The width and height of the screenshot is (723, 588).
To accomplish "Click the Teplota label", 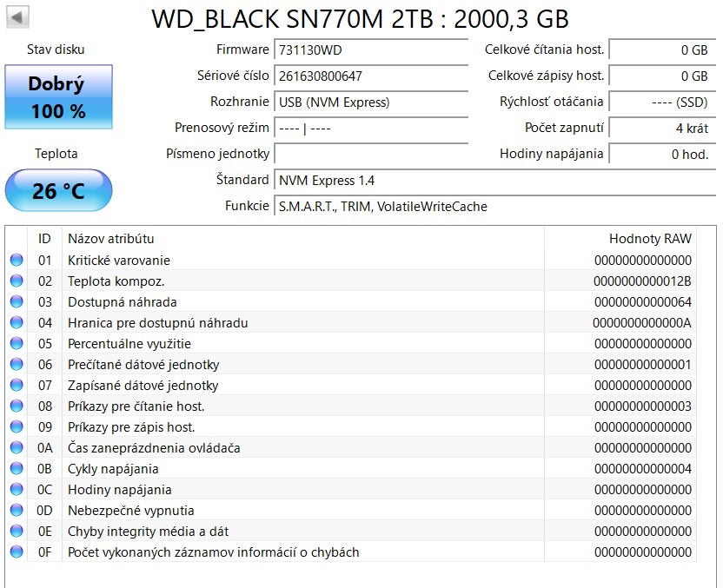I will pyautogui.click(x=56, y=154).
